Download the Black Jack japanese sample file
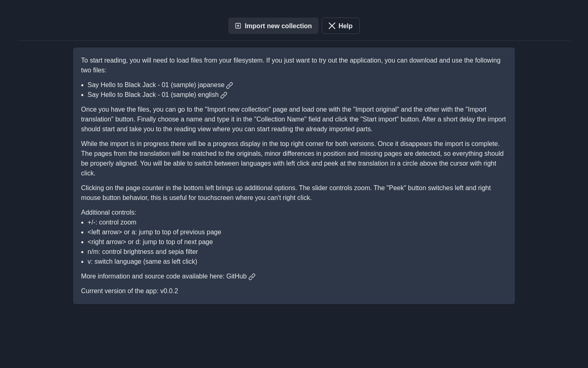This screenshot has height=368, width=588. [x=160, y=85]
